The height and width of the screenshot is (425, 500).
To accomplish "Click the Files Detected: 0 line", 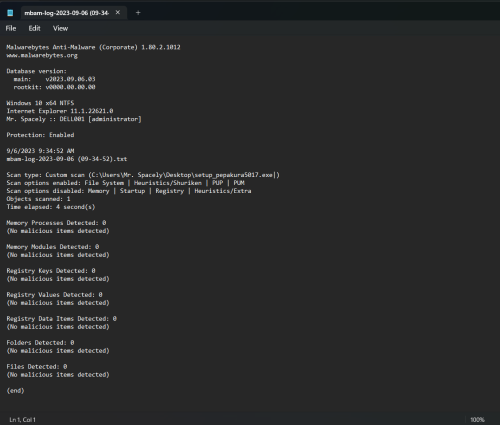I will click(x=37, y=367).
